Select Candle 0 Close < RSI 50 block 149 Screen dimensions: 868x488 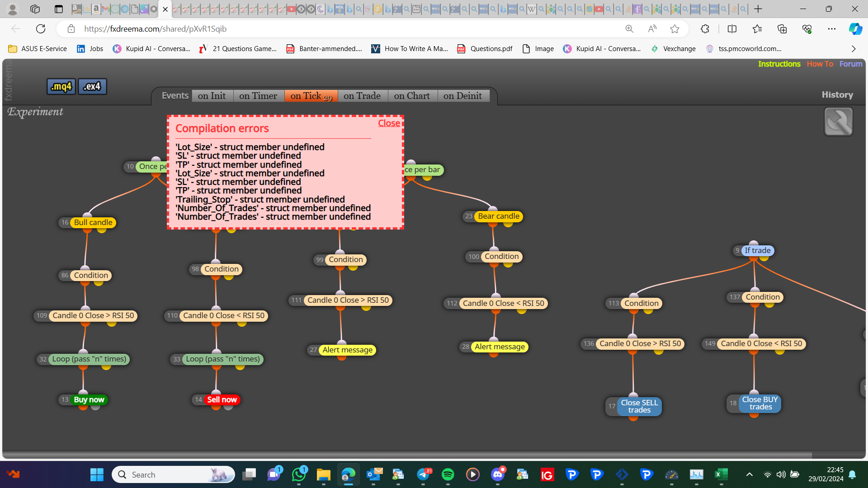(761, 343)
